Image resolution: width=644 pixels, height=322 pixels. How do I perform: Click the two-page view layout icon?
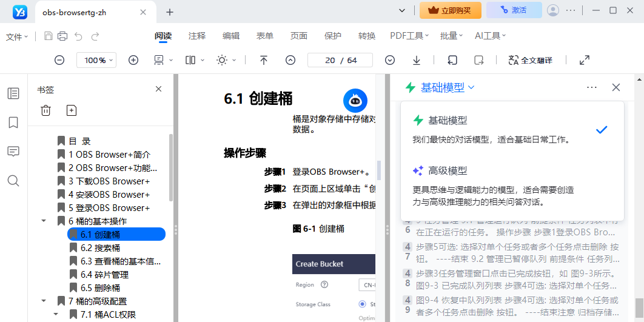pyautogui.click(x=190, y=60)
